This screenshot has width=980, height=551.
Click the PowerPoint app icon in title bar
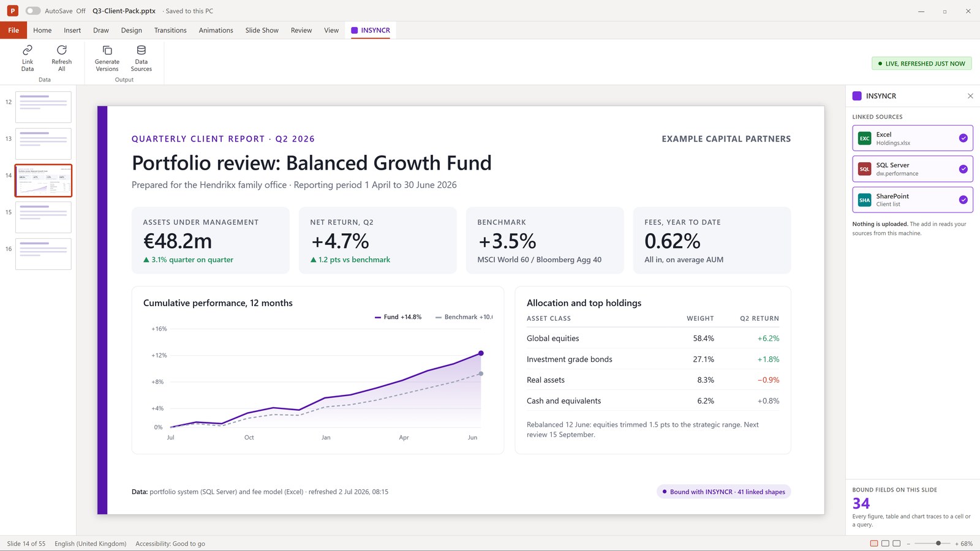[12, 11]
